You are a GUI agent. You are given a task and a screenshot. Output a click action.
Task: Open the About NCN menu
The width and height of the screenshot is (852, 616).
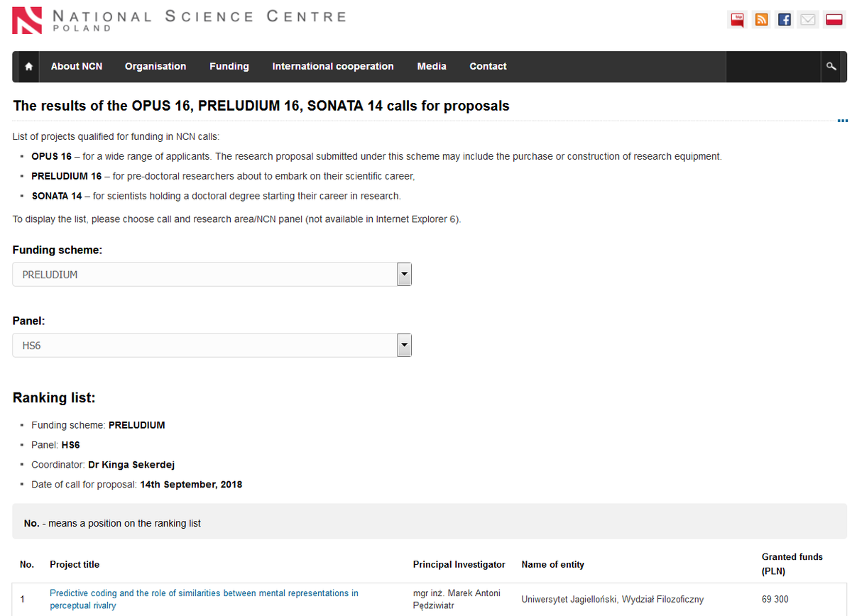[x=77, y=67]
